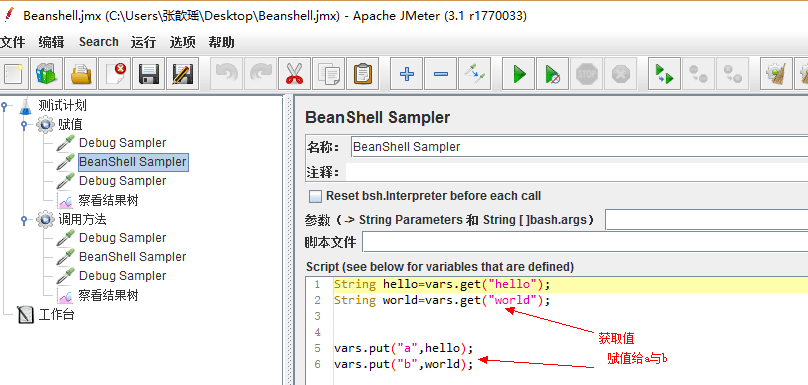Click the Save As icon with pencil
Image resolution: width=808 pixels, height=385 pixels.
[x=183, y=74]
